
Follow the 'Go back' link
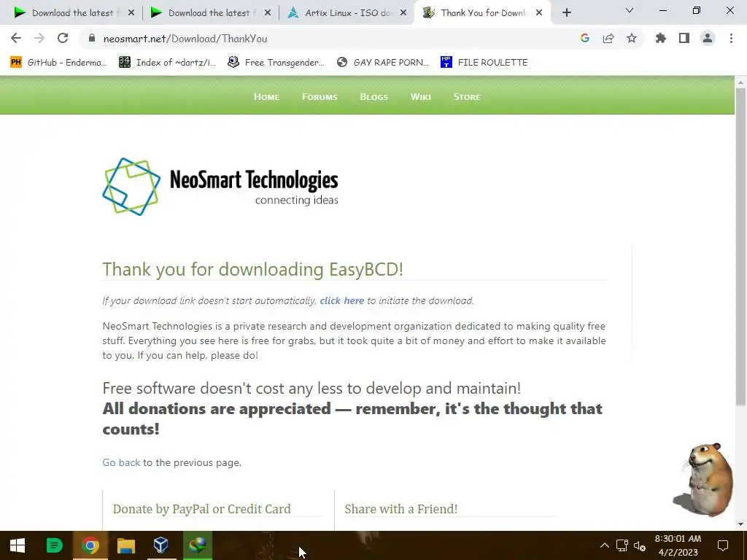pyautogui.click(x=121, y=462)
